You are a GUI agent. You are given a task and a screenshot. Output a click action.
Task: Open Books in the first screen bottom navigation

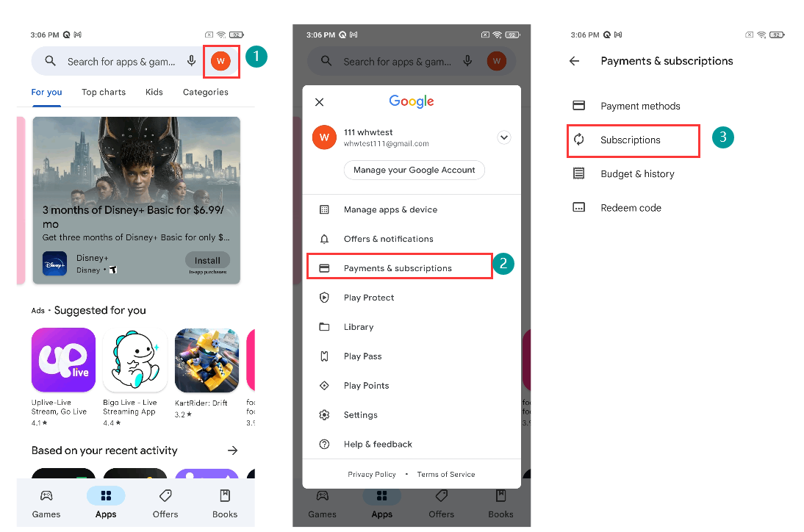225,503
